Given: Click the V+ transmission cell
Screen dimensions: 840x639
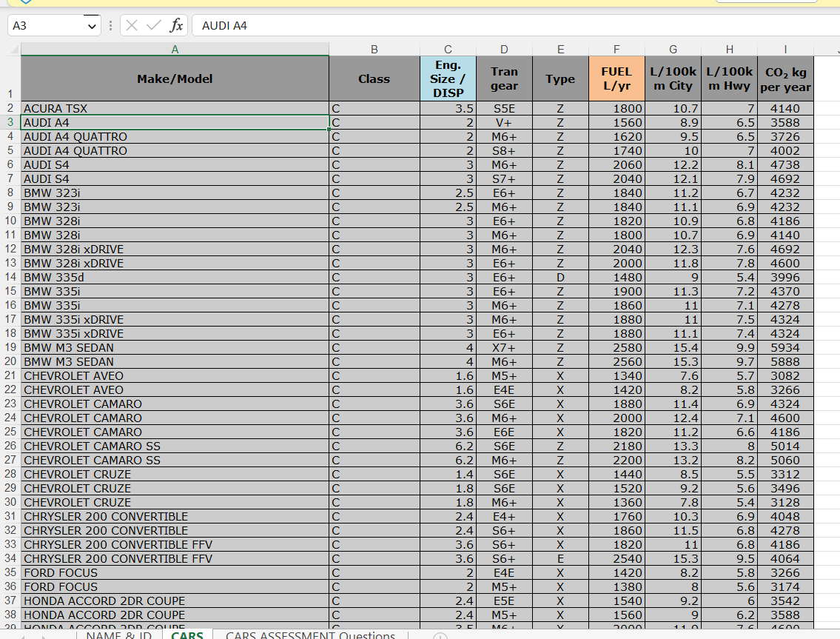Looking at the screenshot, I should [x=504, y=122].
